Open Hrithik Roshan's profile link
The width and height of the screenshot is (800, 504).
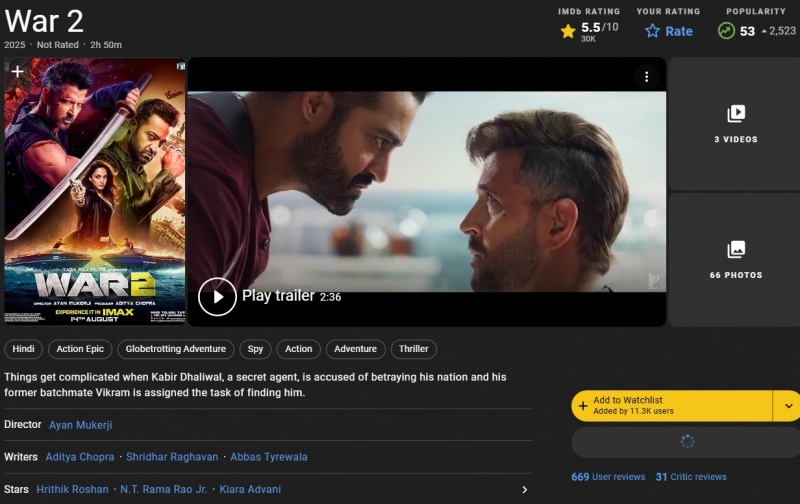coord(73,489)
